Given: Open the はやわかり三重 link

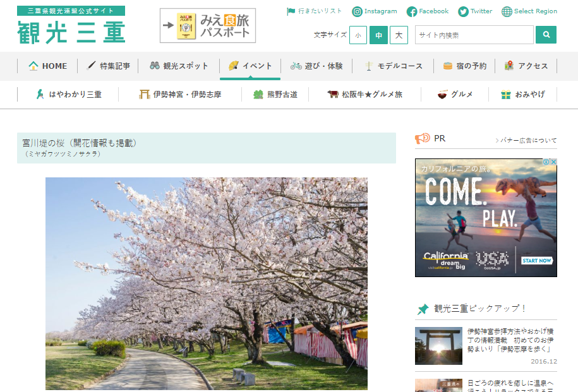Looking at the screenshot, I should pyautogui.click(x=68, y=94).
